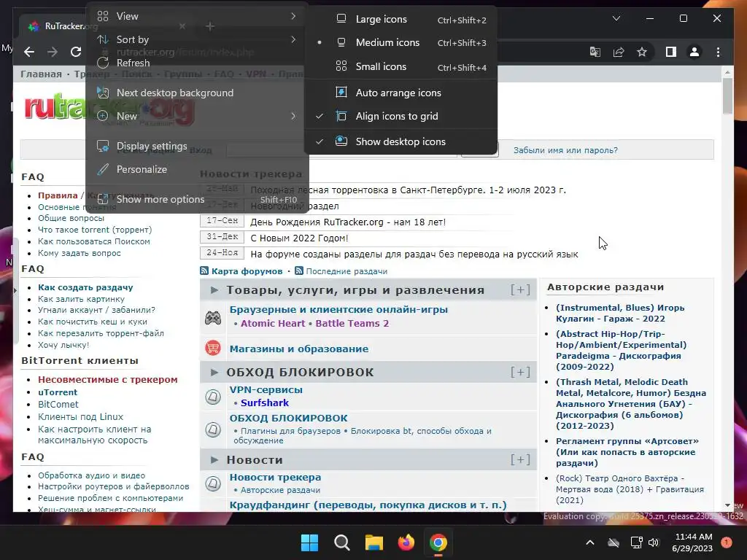Viewport: 747px width, 560px height.
Task: Reload the page with refresh icon
Action: tap(76, 52)
